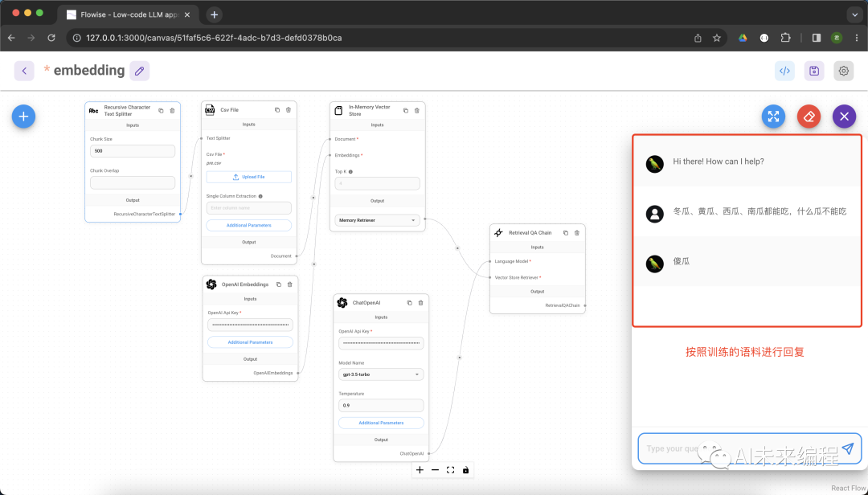Image resolution: width=868 pixels, height=495 pixels.
Task: Duplicate the Csv File node
Action: tap(277, 109)
